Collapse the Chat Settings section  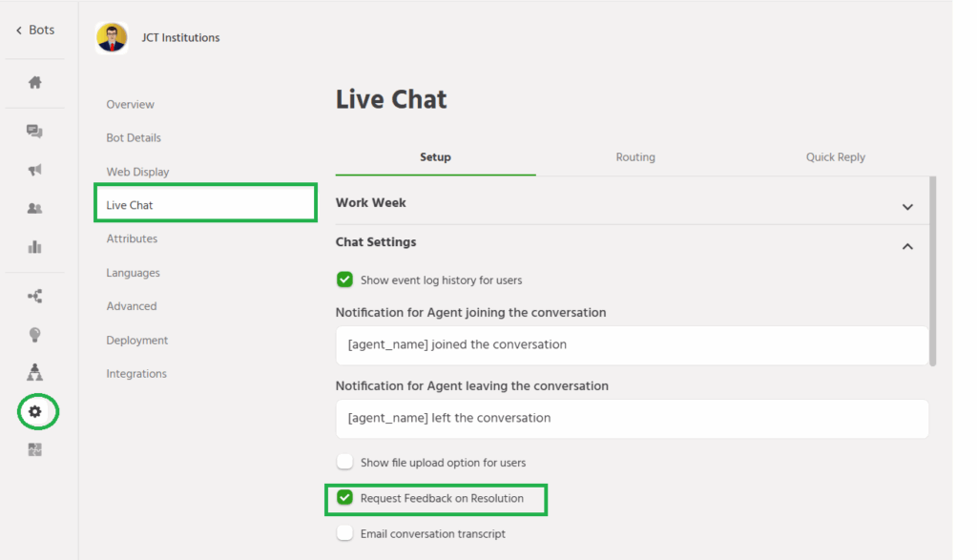tap(907, 247)
